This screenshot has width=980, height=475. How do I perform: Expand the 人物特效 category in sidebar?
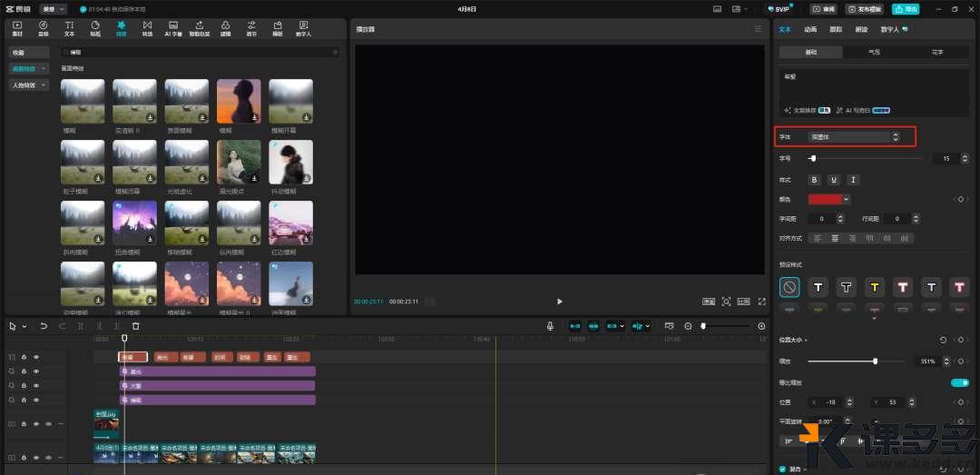pos(29,84)
